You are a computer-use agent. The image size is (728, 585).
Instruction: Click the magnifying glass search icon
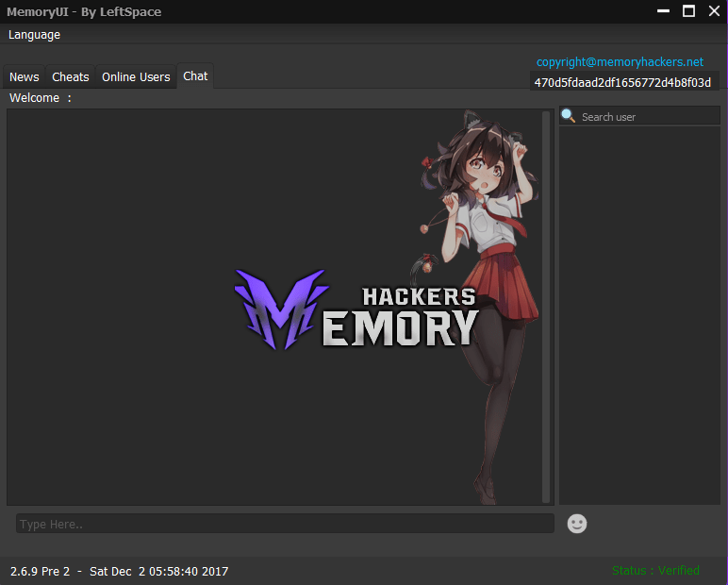[x=568, y=115]
